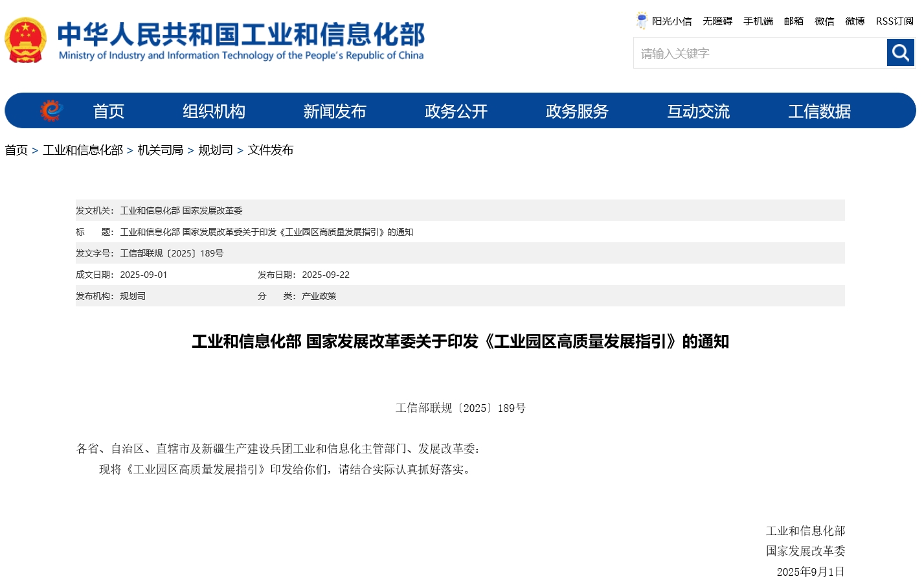Subscribe via the RSS订阅 link
Viewport: 924px width, 581px height.
click(x=894, y=21)
